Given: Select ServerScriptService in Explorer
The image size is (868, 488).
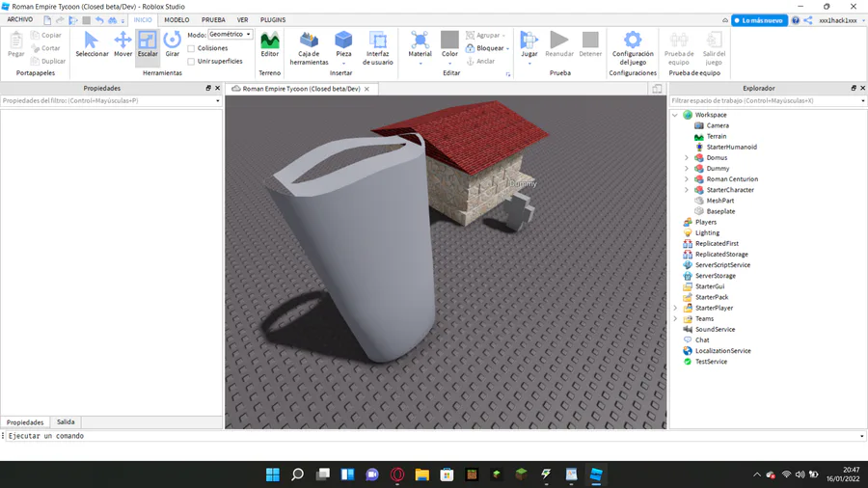Looking at the screenshot, I should [723, 265].
